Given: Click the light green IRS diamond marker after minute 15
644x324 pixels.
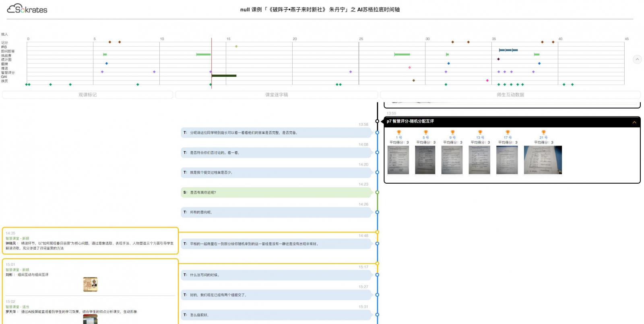Looking at the screenshot, I should tap(236, 47).
